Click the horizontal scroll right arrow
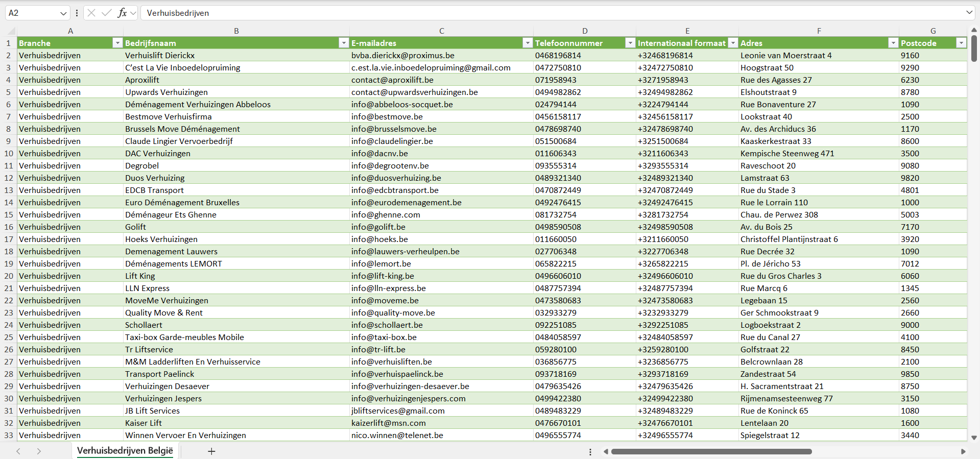This screenshot has width=980, height=459. 963,451
